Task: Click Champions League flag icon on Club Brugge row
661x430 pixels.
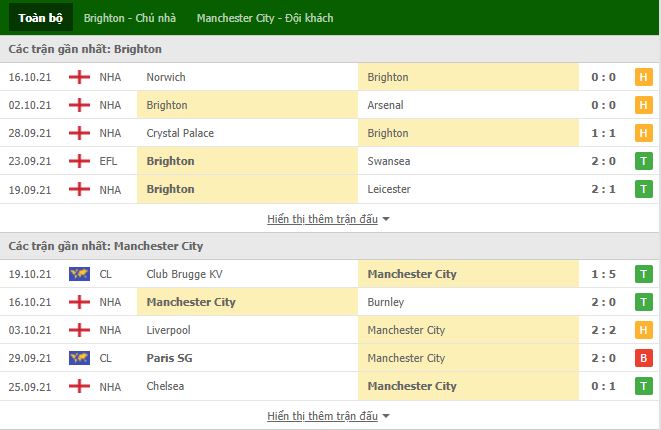Action: [x=79, y=274]
